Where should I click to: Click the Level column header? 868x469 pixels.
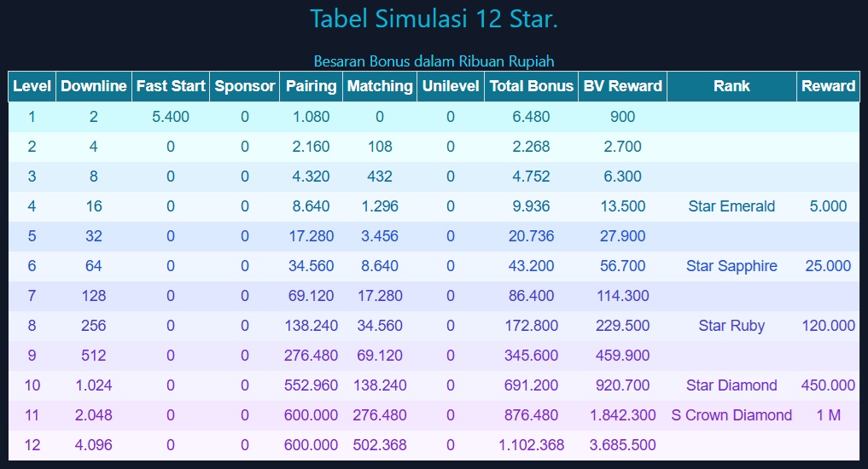[32, 86]
